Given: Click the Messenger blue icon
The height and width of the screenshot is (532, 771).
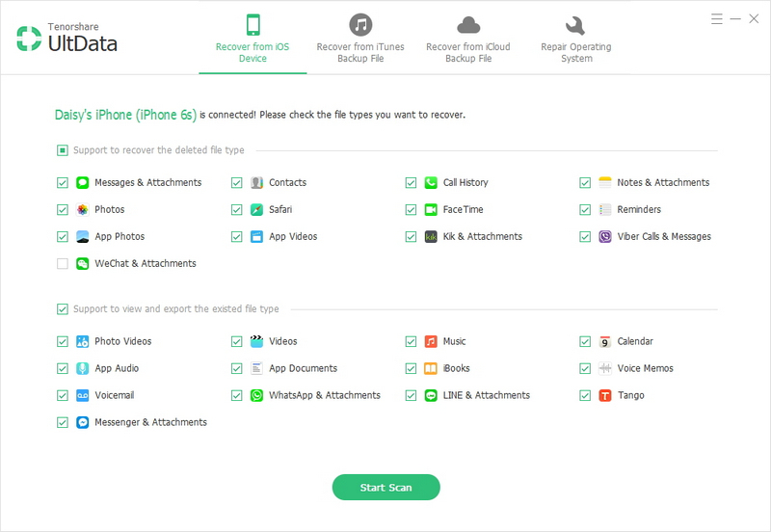Looking at the screenshot, I should [82, 423].
